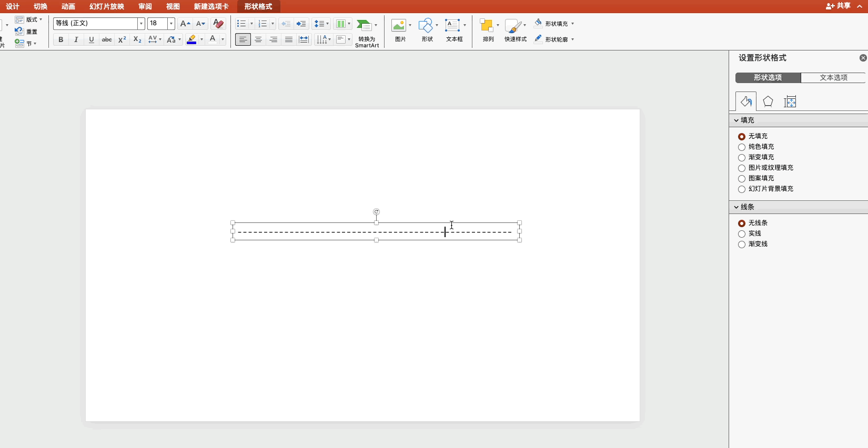Expand the 形状填充 dropdown menu
Viewport: 868px width, 448px height.
(572, 24)
